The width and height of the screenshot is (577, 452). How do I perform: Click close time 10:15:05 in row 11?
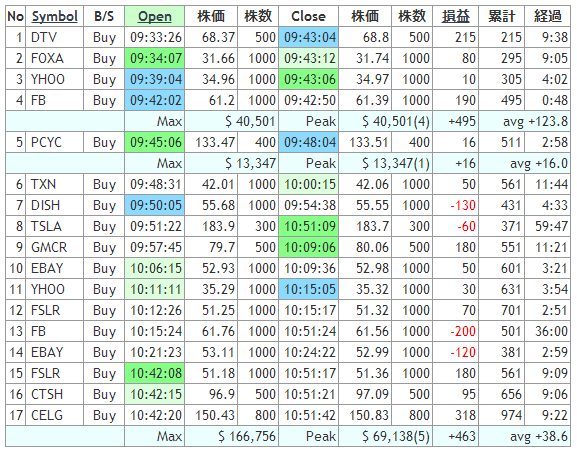(308, 289)
